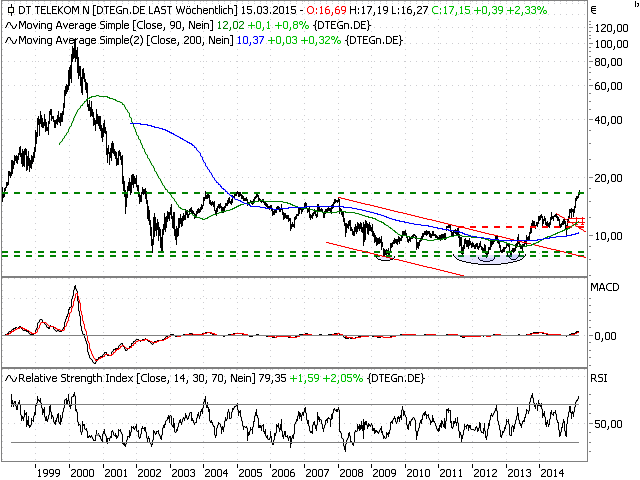Viewport: 640px width, 480px height.
Task: Click the Relative Strength Index legend label
Action: tap(76, 378)
